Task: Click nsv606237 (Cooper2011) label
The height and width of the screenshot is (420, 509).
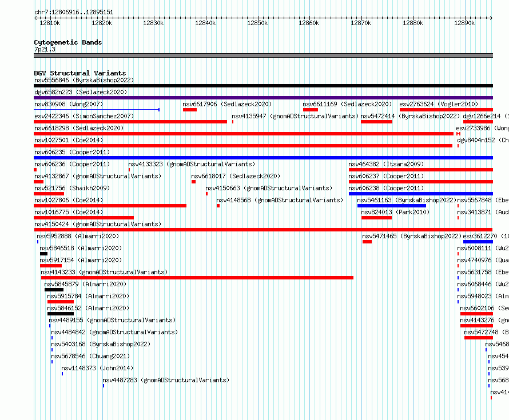Action: 386,176
